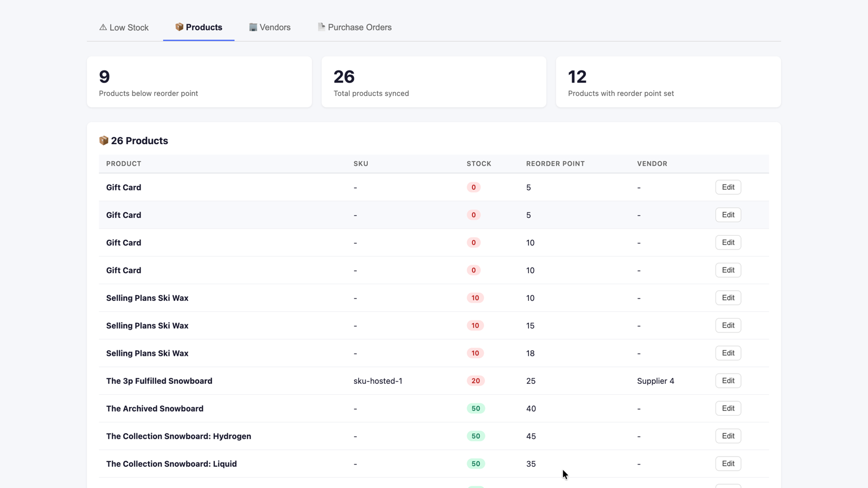
Task: Edit Selling Plans Ski Wax with reorder point 18
Action: click(728, 353)
